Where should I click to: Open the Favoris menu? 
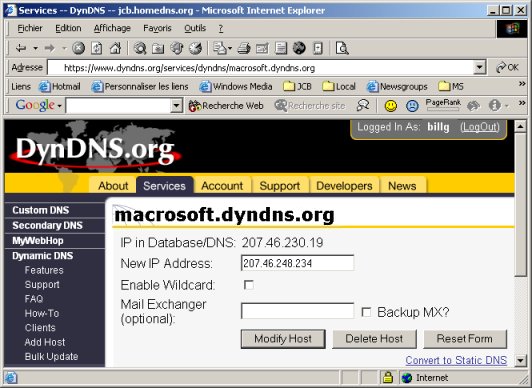click(157, 28)
